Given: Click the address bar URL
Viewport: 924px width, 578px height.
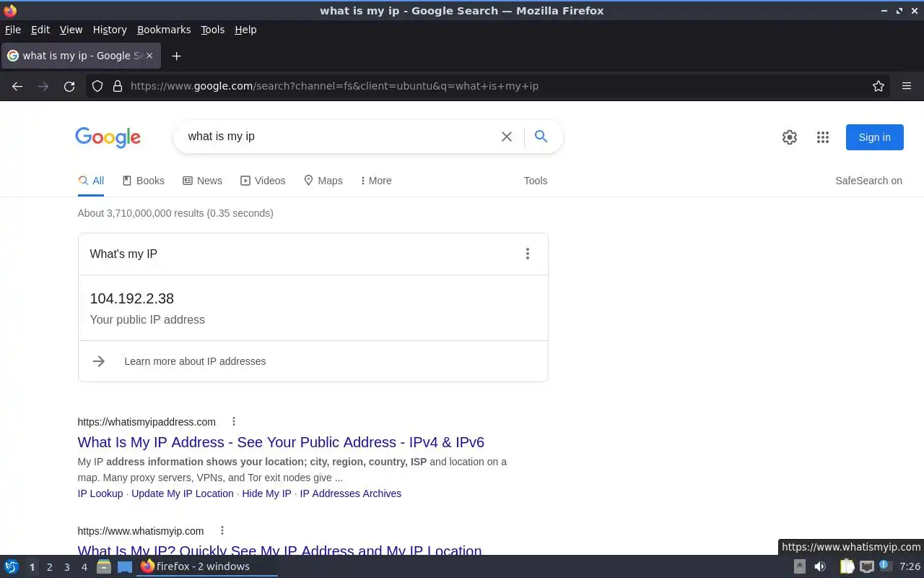Looking at the screenshot, I should 334,86.
